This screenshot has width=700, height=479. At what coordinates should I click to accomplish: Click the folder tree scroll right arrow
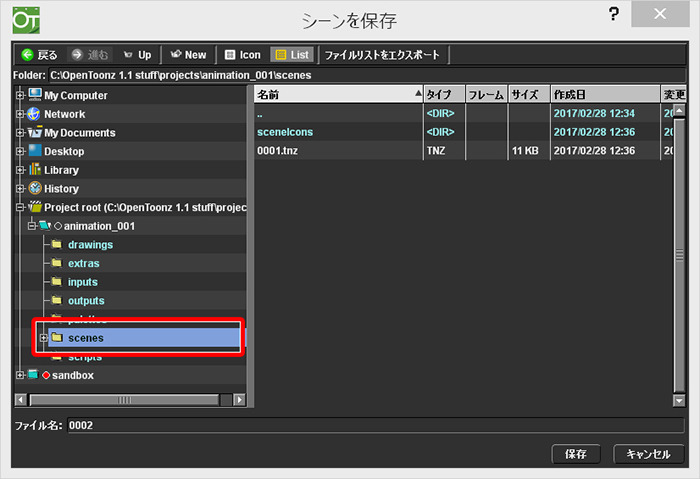240,400
